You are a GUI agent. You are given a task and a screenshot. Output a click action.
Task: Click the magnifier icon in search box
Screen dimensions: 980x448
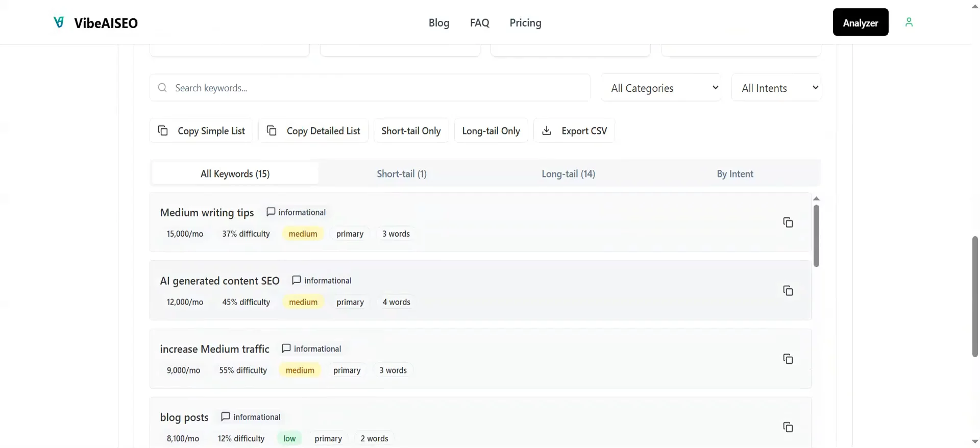[162, 88]
